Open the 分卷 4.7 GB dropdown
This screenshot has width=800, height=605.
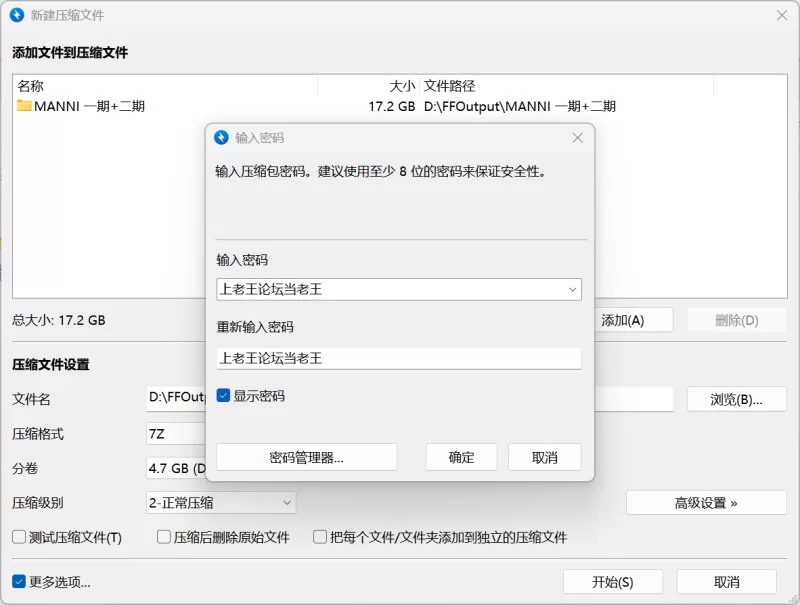click(176, 468)
